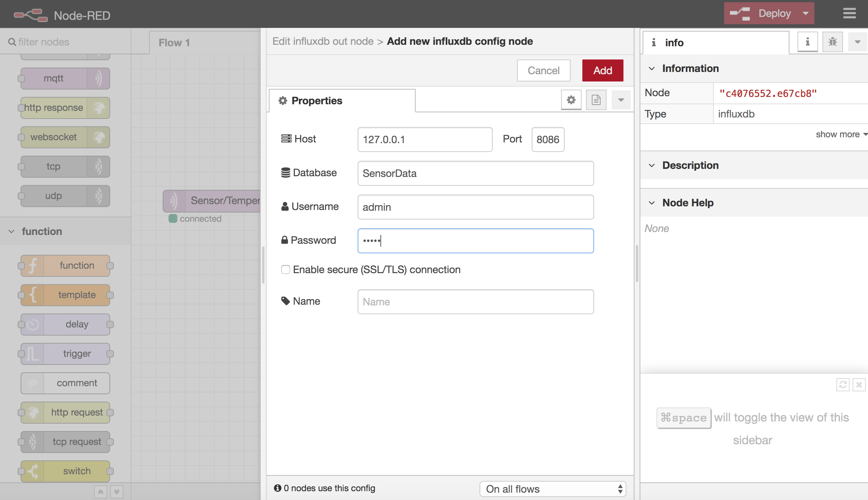This screenshot has width=868, height=500.
Task: Open the main hamburger menu
Action: pos(849,14)
